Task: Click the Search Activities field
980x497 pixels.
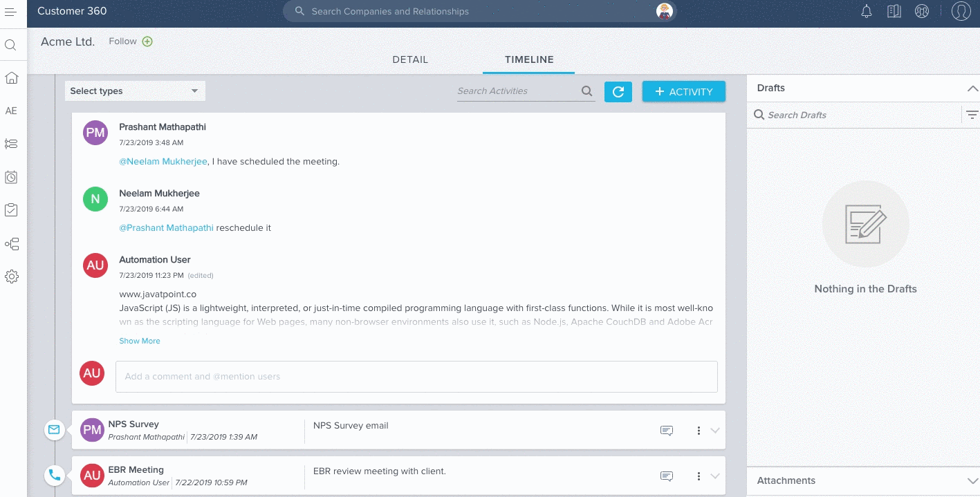Action: 517,91
